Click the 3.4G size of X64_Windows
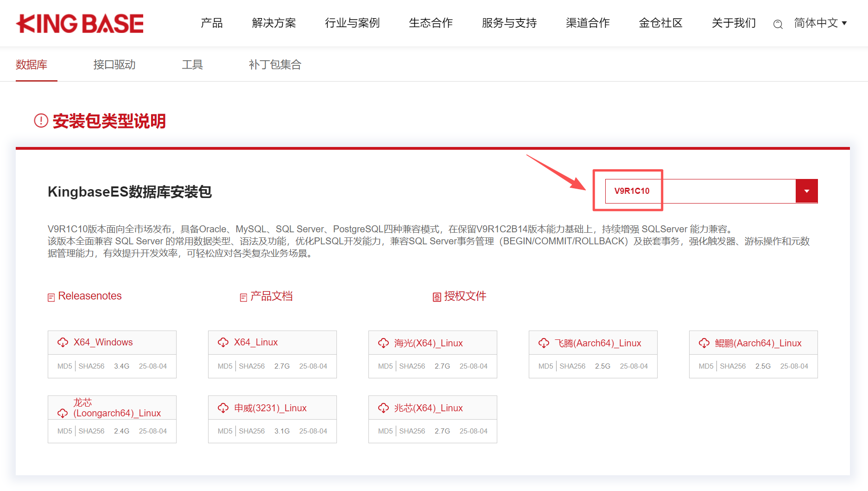 click(122, 366)
